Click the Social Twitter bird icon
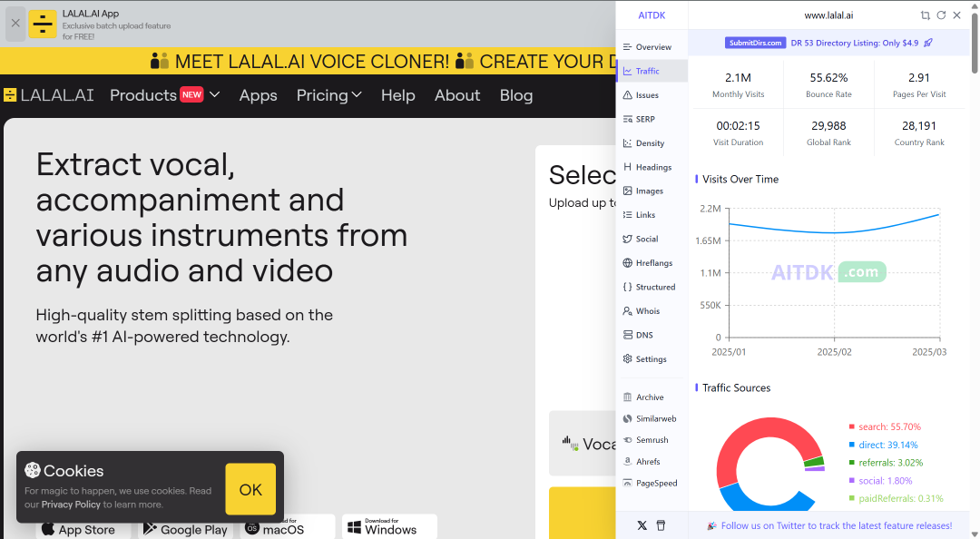 click(628, 239)
